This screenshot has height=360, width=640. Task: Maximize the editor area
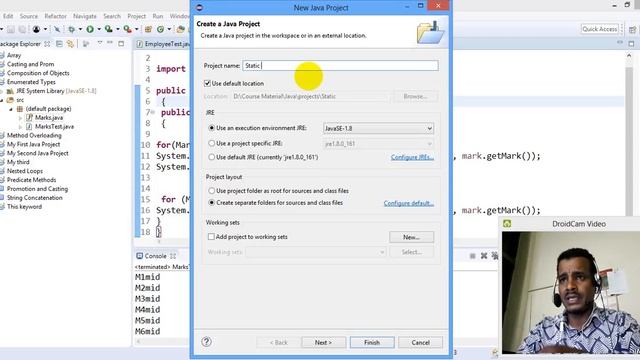click(x=631, y=43)
